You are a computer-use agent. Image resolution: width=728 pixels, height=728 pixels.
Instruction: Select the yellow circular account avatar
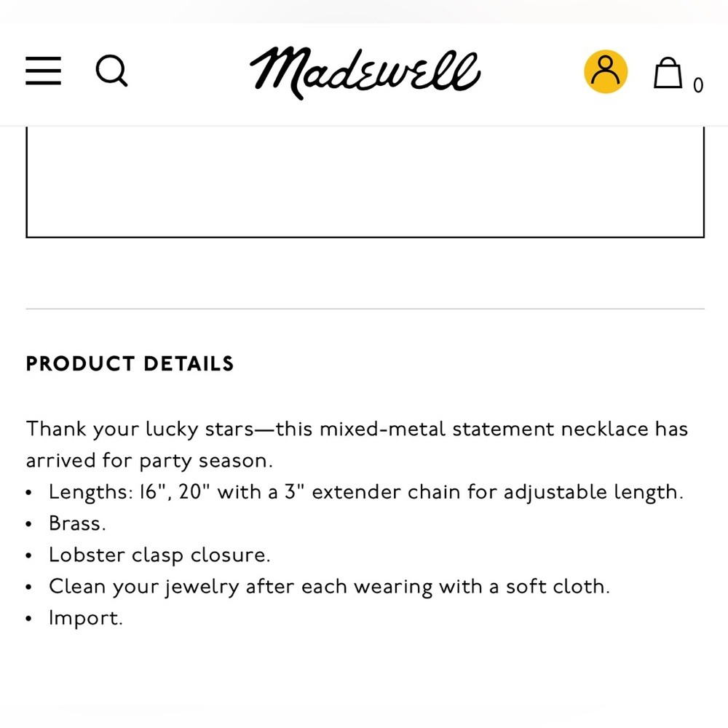(x=606, y=71)
